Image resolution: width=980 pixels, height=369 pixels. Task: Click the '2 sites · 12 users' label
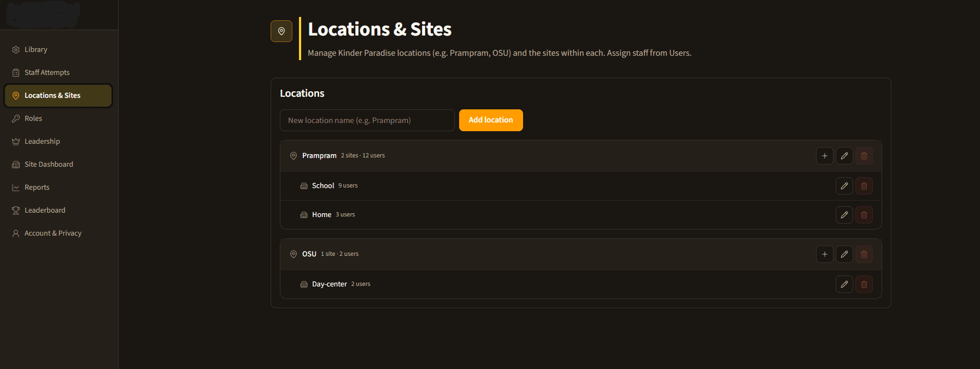363,156
